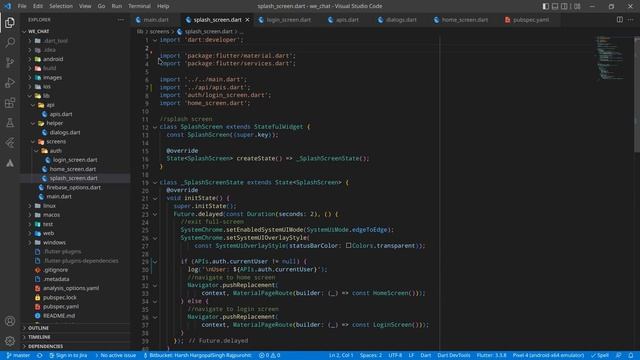Click the feedback icon in status bar
This screenshot has height=360, width=640.
619,356
